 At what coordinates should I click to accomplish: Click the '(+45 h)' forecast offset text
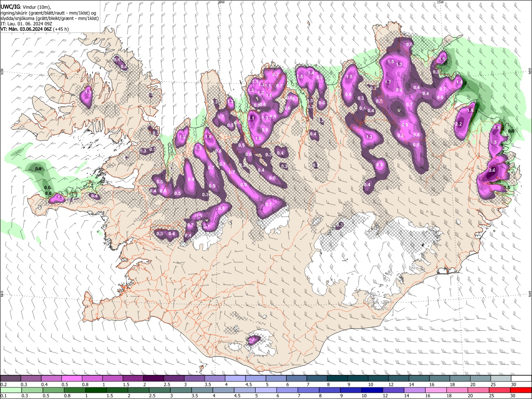tap(61, 29)
